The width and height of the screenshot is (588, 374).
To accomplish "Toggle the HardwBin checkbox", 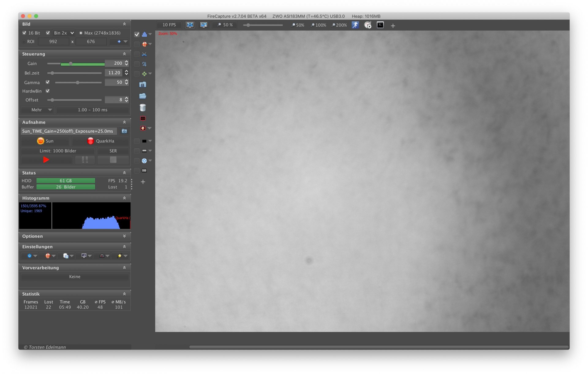I will pyautogui.click(x=47, y=91).
